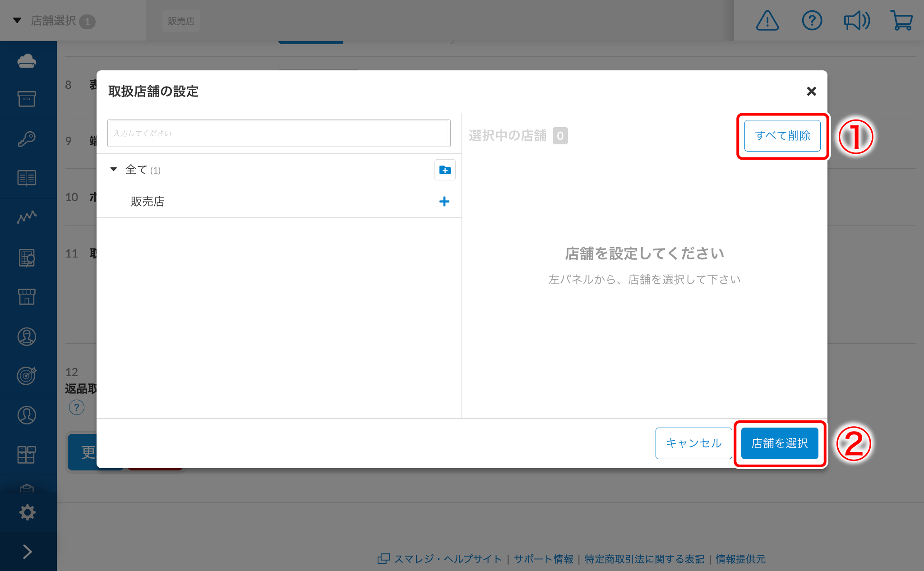This screenshot has height=571, width=924.
Task: Click the すべて削除 button
Action: tap(782, 136)
